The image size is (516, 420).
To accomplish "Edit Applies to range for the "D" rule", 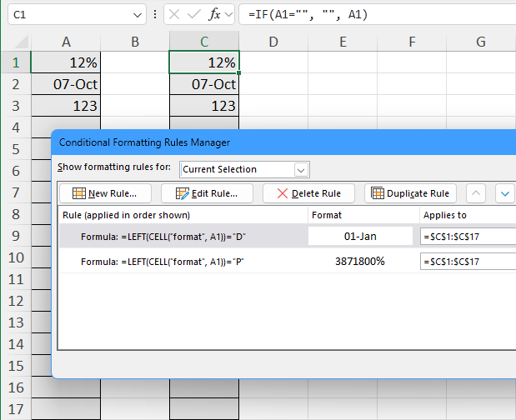I will tap(468, 237).
